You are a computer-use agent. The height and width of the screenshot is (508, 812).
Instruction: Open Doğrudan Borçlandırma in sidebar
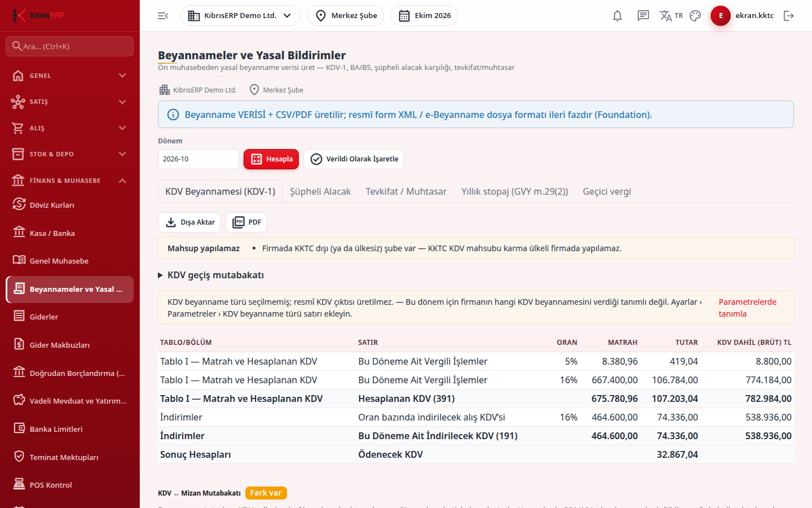[x=70, y=373]
